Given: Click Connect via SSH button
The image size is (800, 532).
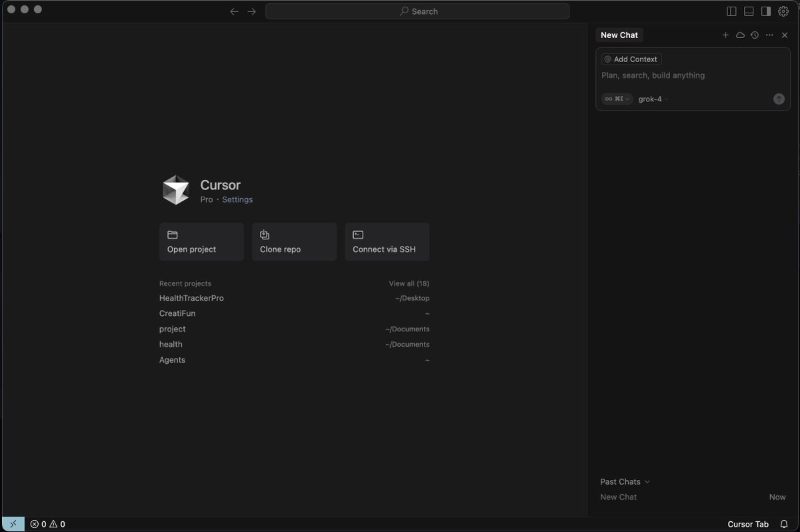Looking at the screenshot, I should [x=387, y=242].
